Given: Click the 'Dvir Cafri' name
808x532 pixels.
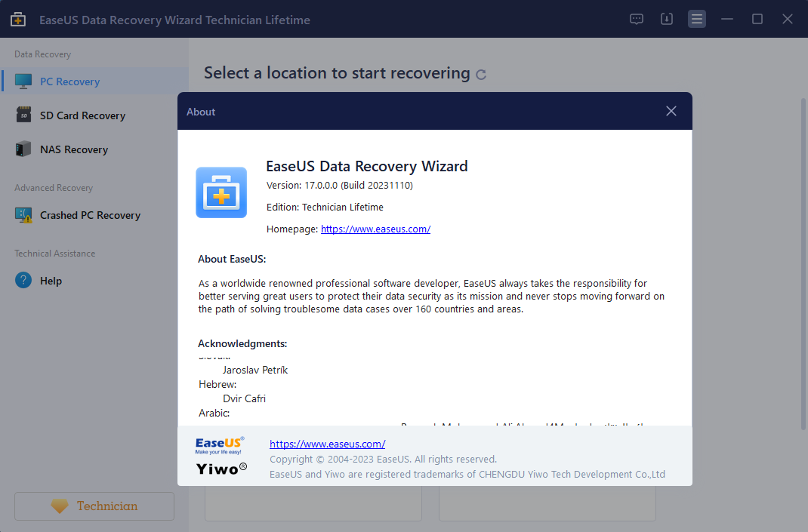Looking at the screenshot, I should click(x=244, y=398).
